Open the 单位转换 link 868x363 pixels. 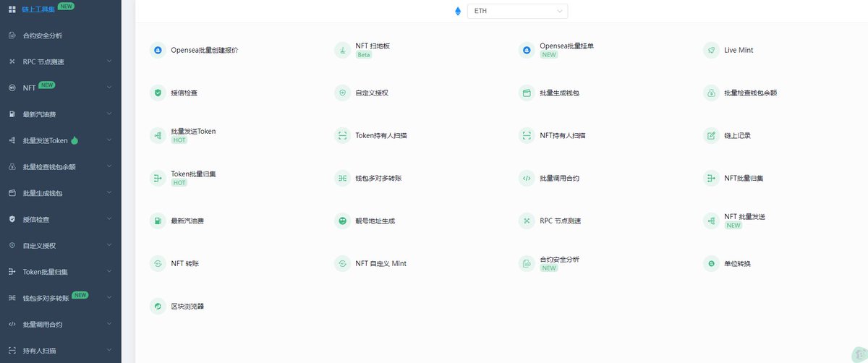[737, 264]
